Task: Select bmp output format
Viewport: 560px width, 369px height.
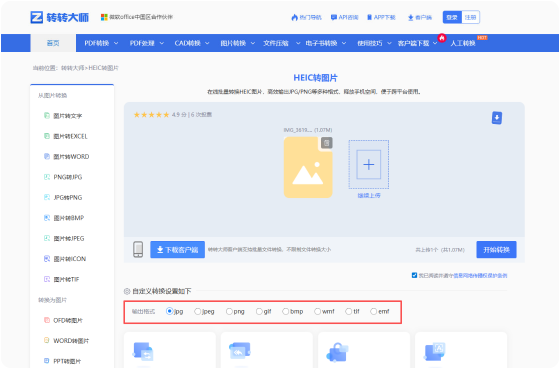Action: click(x=285, y=311)
